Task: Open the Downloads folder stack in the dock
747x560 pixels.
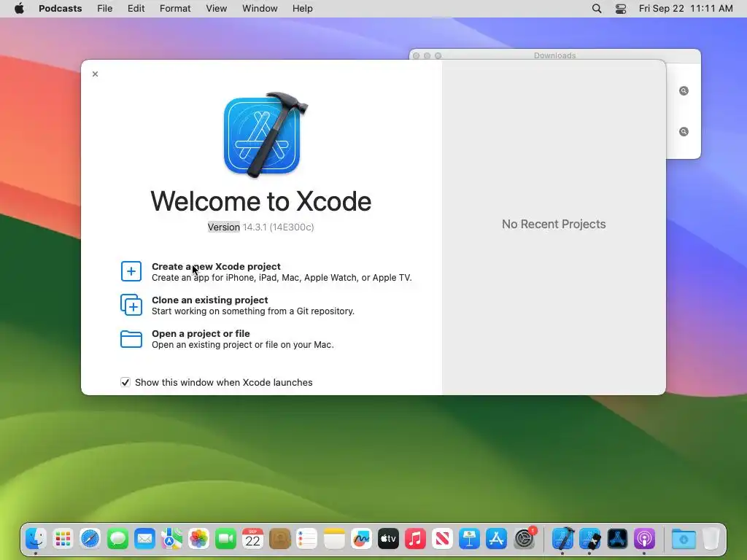Action: [x=684, y=539]
